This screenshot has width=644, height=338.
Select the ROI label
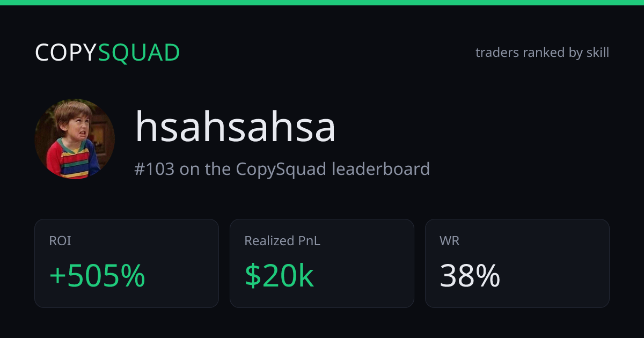[x=60, y=241]
